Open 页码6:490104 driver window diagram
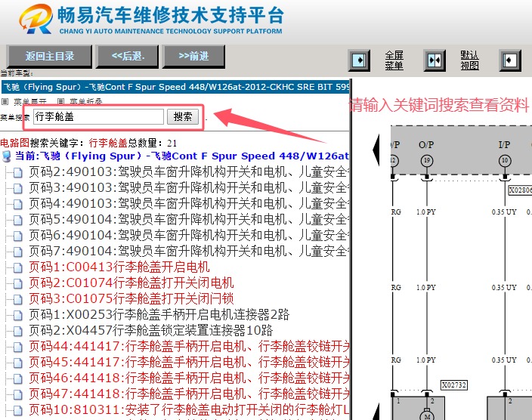 [189, 235]
